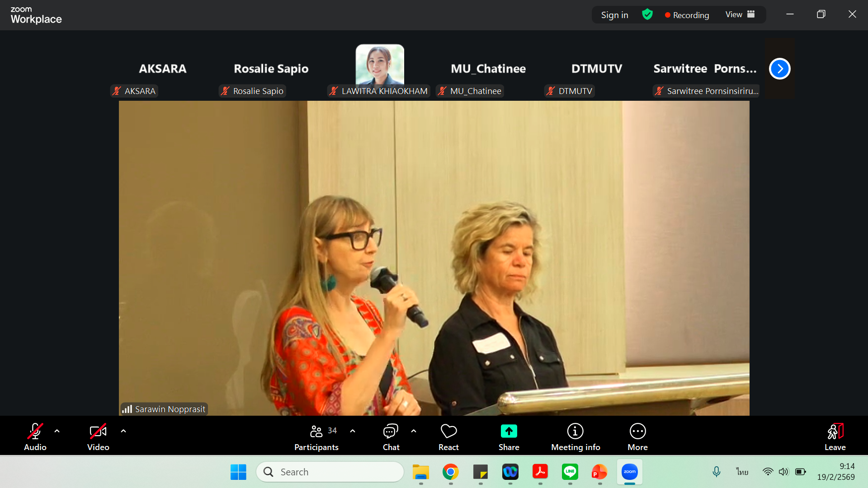
Task: Open the Participants panel icon
Action: click(316, 432)
